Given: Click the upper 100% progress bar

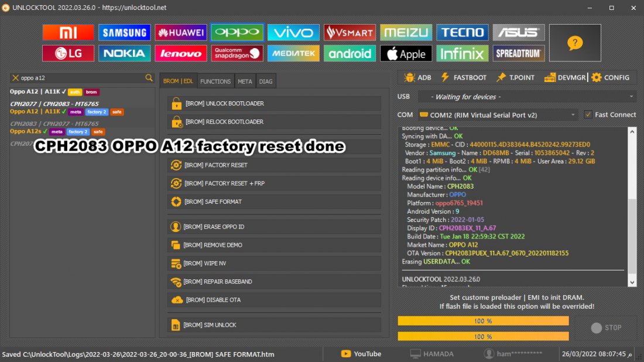Looking at the screenshot, I should (x=483, y=321).
